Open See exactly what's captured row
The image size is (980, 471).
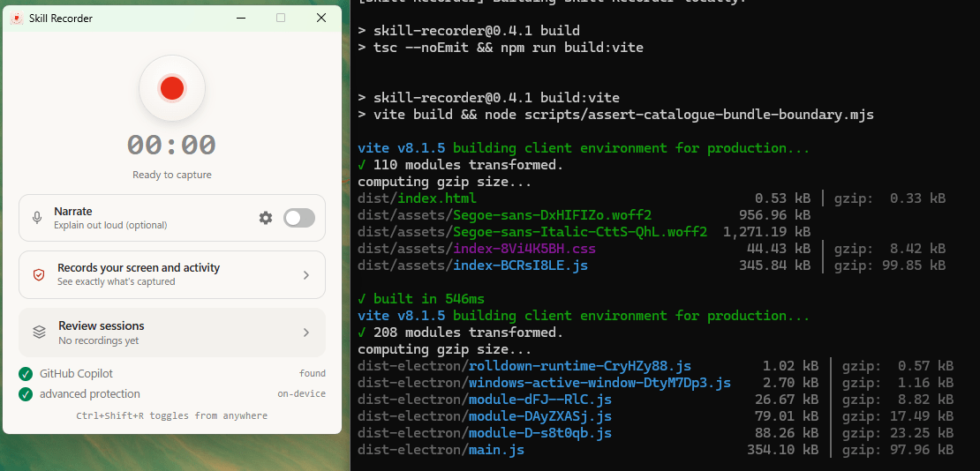click(x=172, y=275)
